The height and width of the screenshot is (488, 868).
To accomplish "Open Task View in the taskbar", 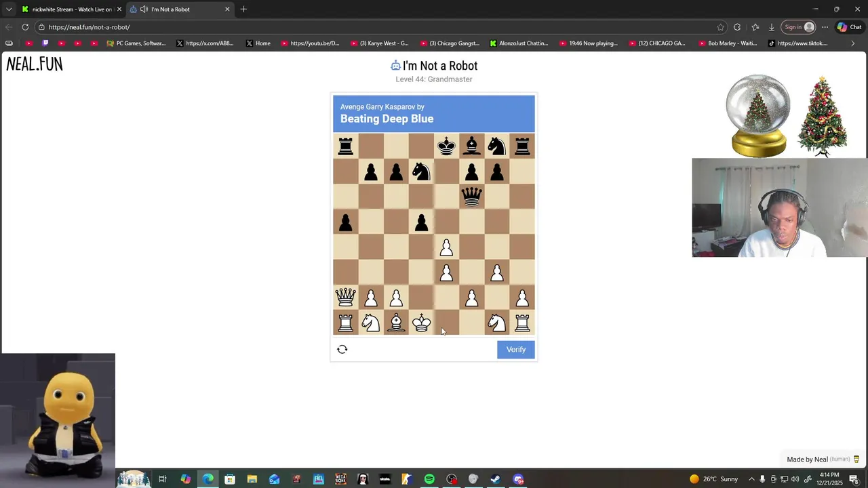I will (x=163, y=479).
